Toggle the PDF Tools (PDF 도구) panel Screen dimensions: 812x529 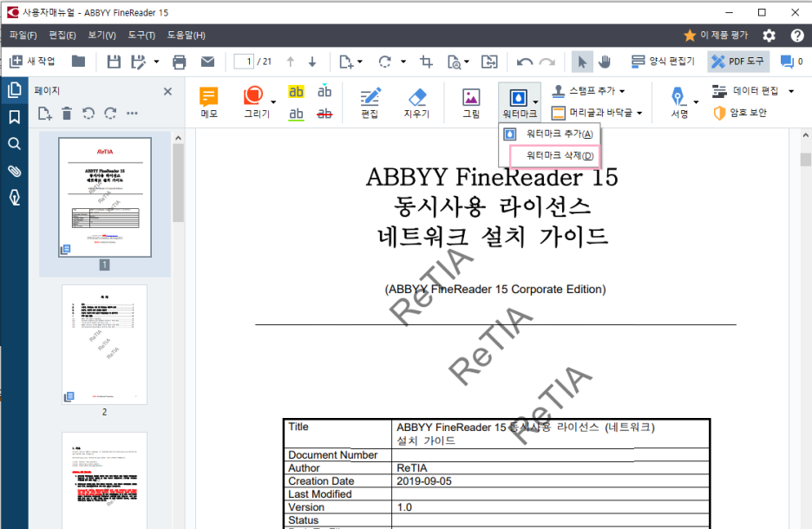(x=738, y=62)
